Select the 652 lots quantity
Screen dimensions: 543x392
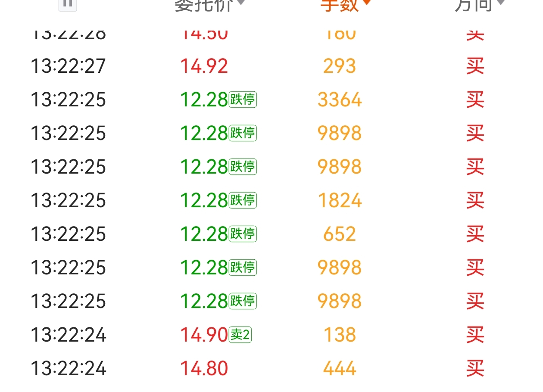coord(340,234)
